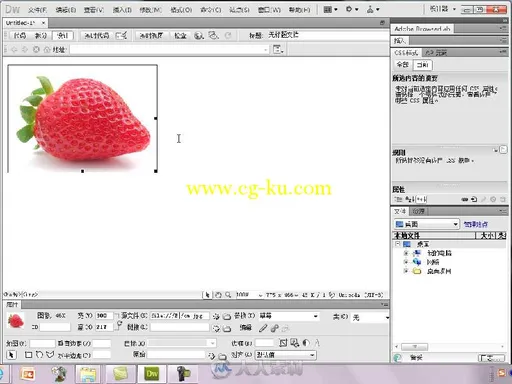Select the Current tab in CSS Styles panel
Screen dimensions: 512x384
click(423, 65)
